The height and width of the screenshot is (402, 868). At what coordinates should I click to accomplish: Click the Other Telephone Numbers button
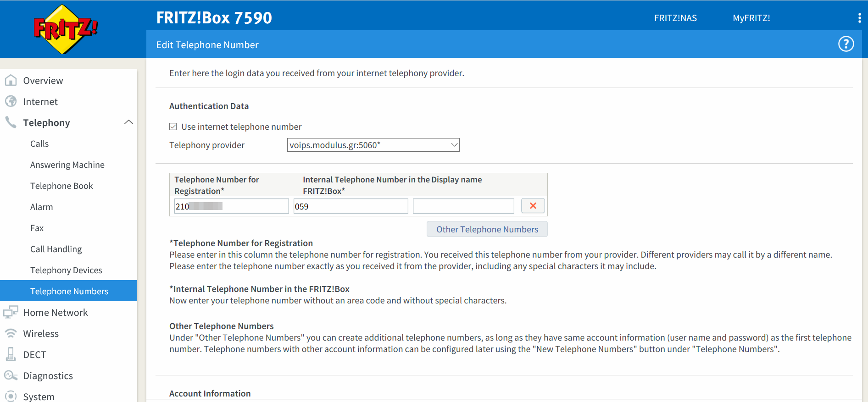pyautogui.click(x=487, y=229)
